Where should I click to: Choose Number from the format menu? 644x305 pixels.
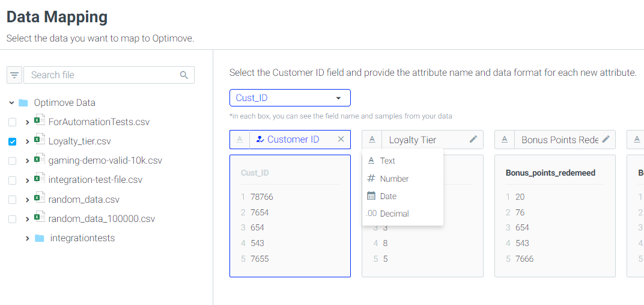(x=402, y=179)
